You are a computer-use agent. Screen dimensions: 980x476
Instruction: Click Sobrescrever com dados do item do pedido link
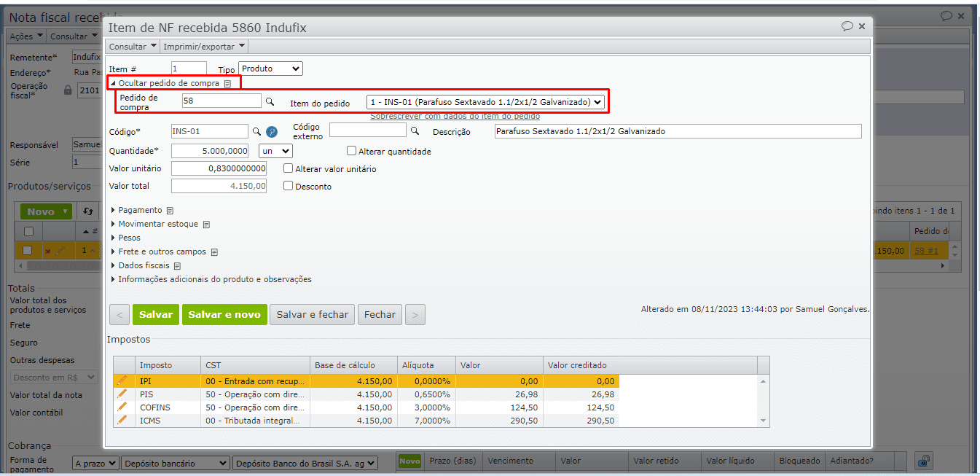pyautogui.click(x=455, y=116)
